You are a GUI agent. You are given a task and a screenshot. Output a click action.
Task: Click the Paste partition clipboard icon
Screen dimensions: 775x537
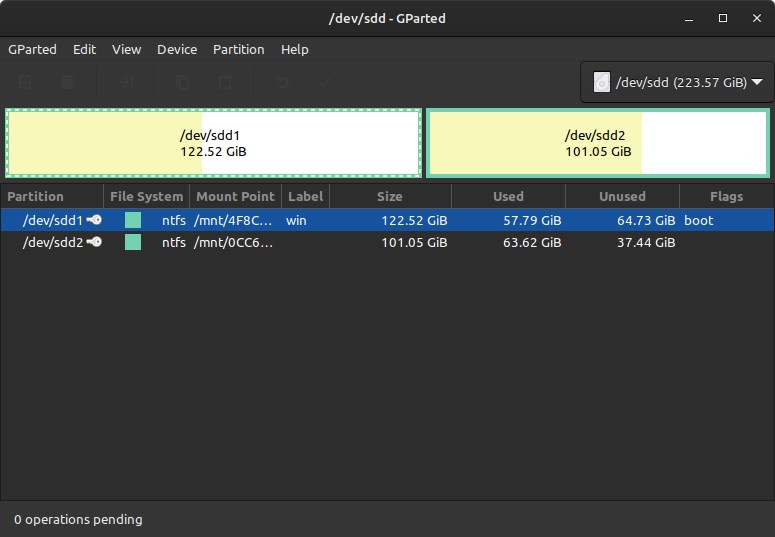click(x=225, y=82)
